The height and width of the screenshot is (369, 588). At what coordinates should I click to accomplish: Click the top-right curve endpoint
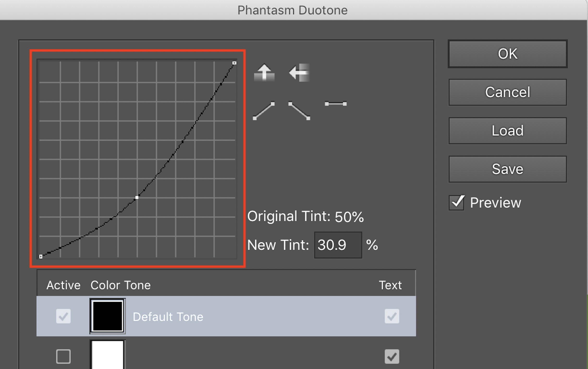(x=234, y=63)
